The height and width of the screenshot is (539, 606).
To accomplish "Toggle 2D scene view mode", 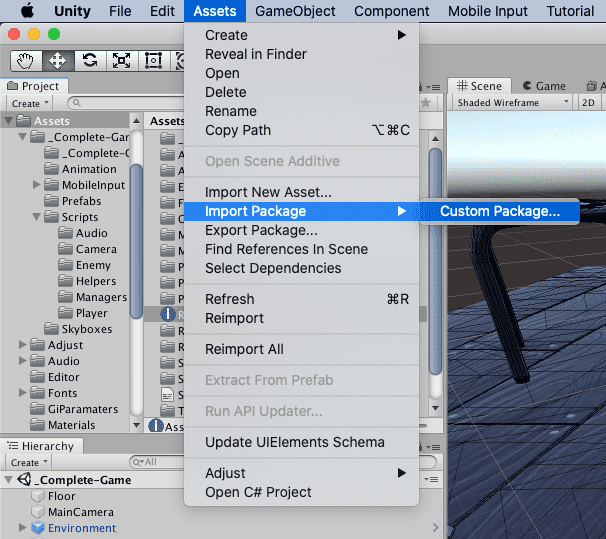I will [x=589, y=102].
